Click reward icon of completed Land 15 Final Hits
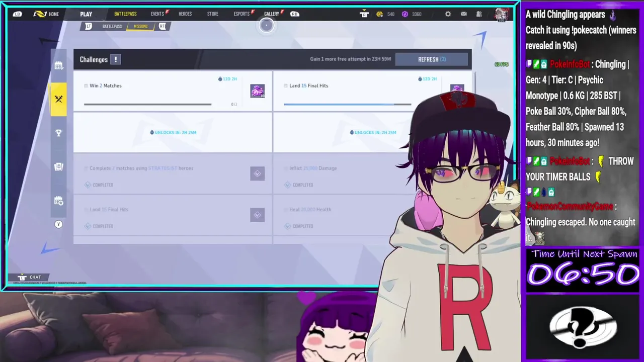The height and width of the screenshot is (362, 644). 257,215
